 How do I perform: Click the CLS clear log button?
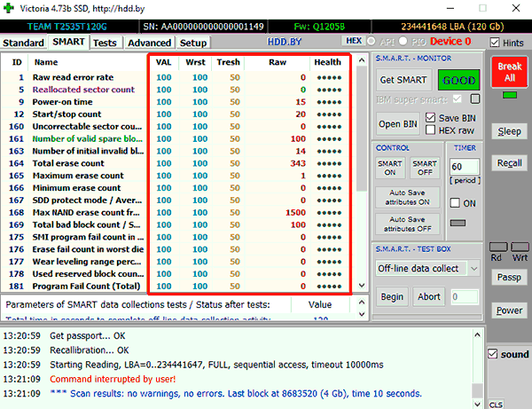(496, 405)
